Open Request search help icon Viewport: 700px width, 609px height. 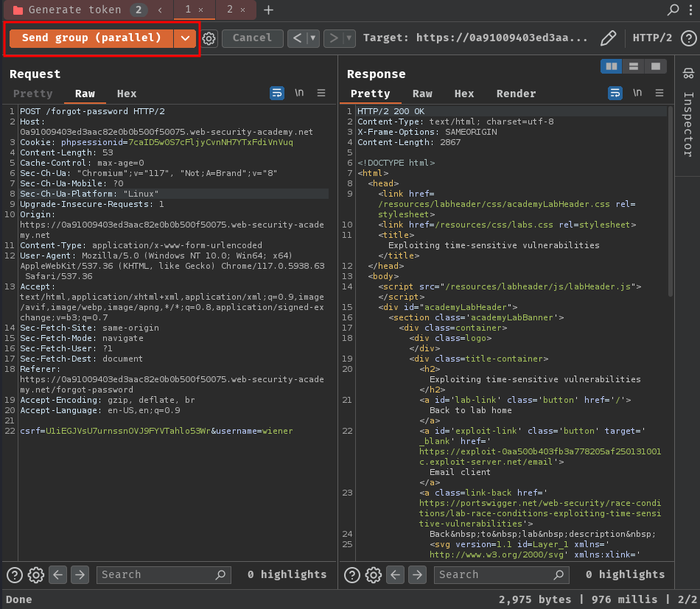click(x=15, y=575)
